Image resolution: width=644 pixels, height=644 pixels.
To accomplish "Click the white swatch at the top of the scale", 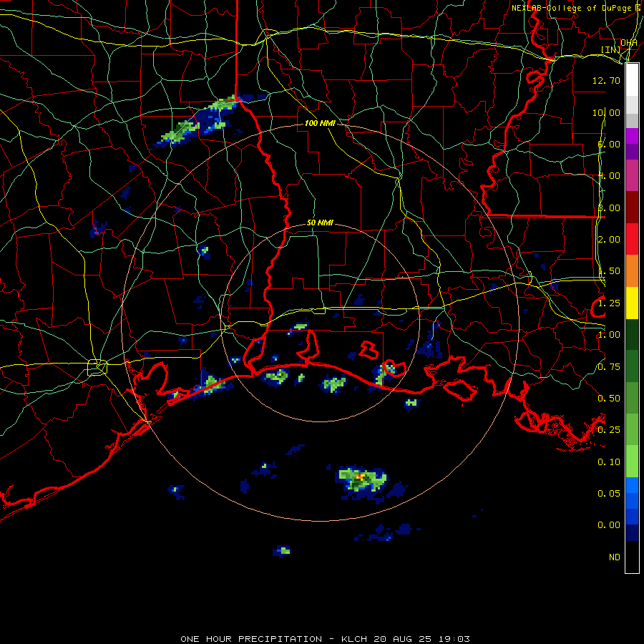I will coord(632,80).
